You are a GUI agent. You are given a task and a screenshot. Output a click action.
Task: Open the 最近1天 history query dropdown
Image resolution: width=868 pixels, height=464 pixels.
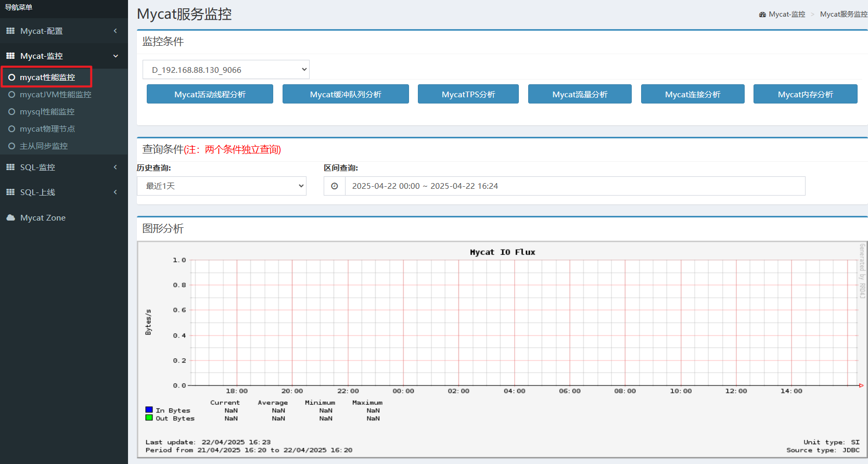[x=221, y=186]
